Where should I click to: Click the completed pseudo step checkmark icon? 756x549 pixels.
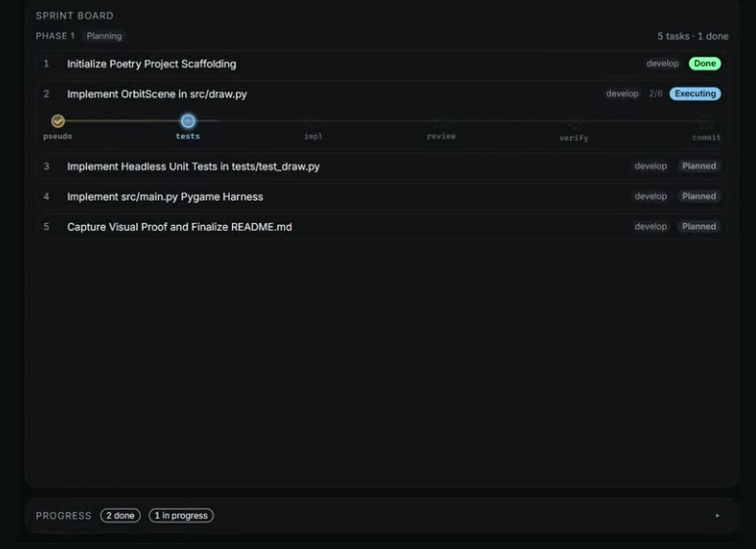[58, 121]
